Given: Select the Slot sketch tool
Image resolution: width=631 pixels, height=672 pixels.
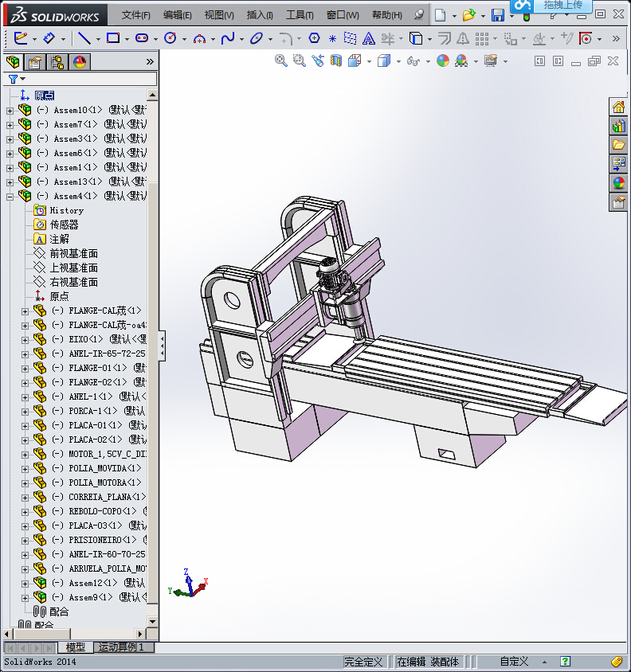Looking at the screenshot, I should (x=142, y=38).
